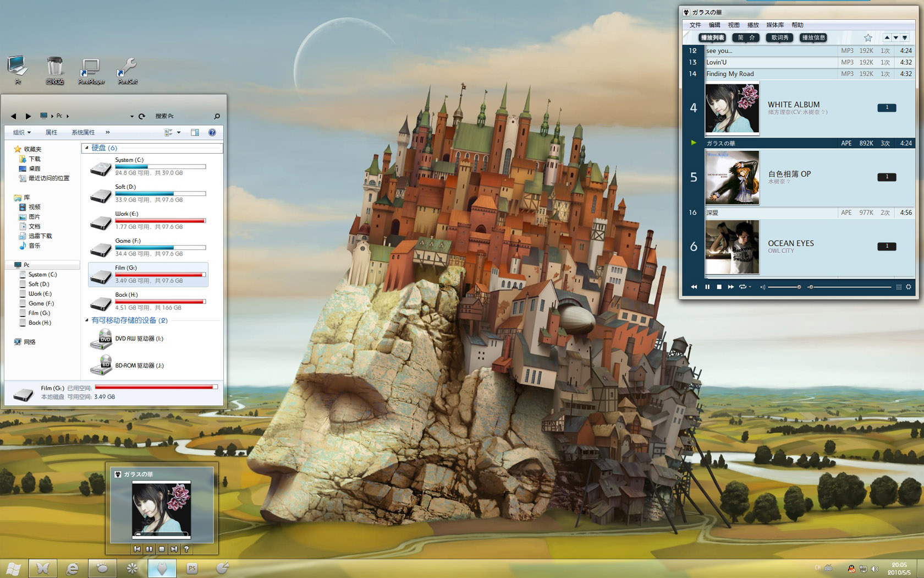This screenshot has height=578, width=924.
Task: Open the PurePlayer desktop shortcut
Action: [91, 71]
